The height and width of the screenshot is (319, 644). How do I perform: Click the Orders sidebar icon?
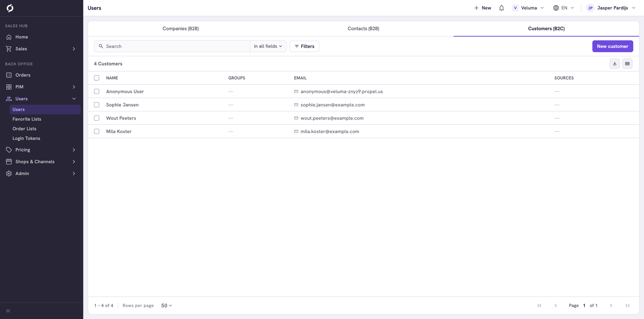(9, 75)
